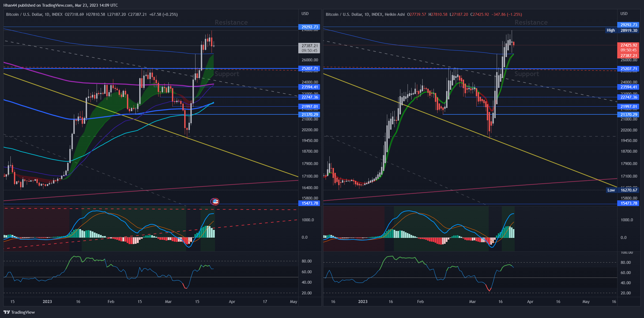644x318 pixels.
Task: Click the left RSI pane '80.00' scale value
Action: coord(307,261)
